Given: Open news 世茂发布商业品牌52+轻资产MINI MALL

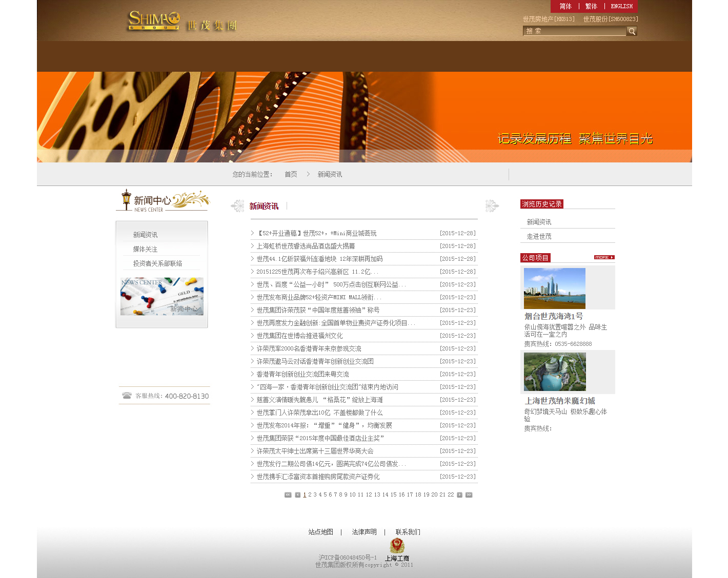Looking at the screenshot, I should click(x=319, y=297).
